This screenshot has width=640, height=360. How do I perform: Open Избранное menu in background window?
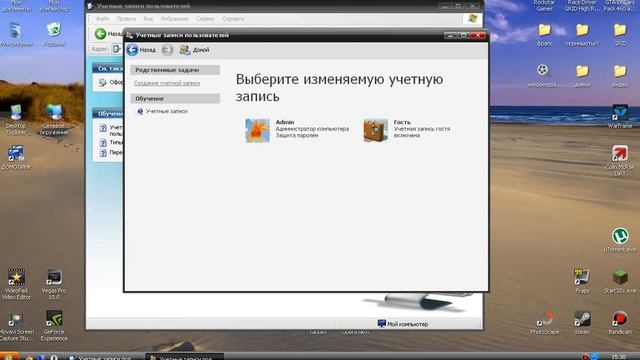[x=174, y=19]
